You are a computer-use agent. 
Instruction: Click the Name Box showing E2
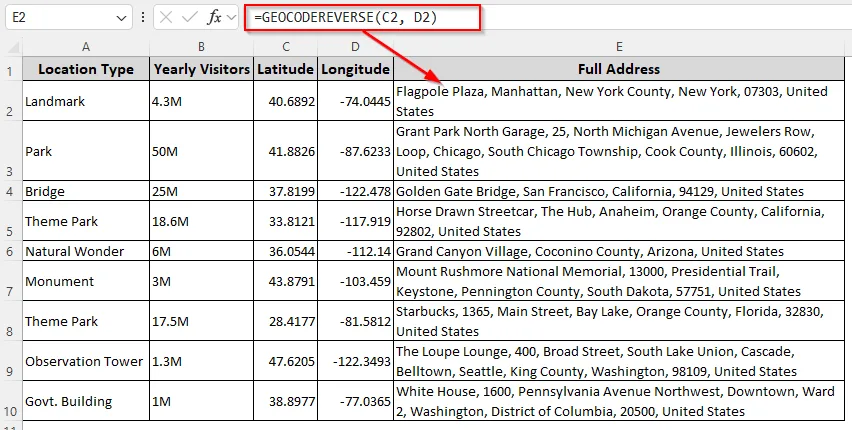(x=68, y=17)
